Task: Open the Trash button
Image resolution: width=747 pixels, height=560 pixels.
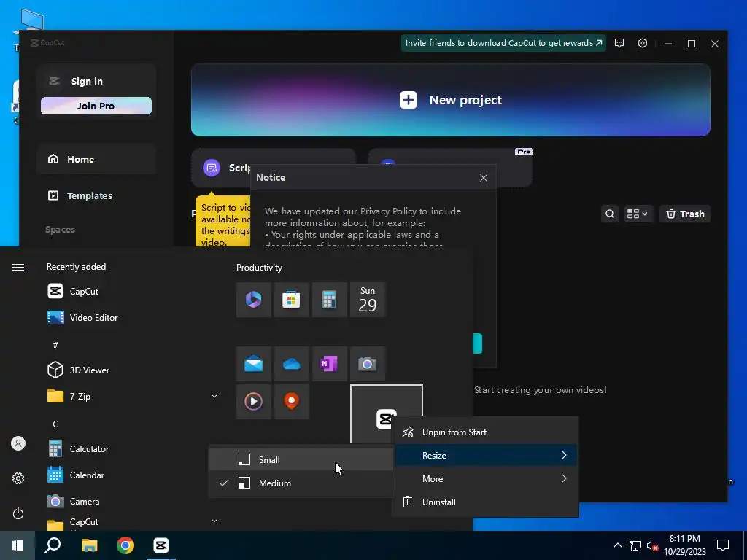Action: pyautogui.click(x=685, y=214)
